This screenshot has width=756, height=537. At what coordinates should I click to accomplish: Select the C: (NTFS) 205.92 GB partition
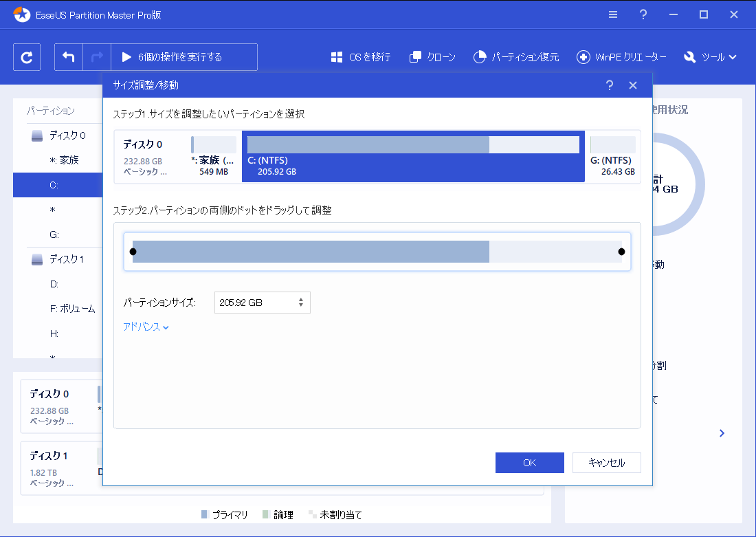pos(413,156)
